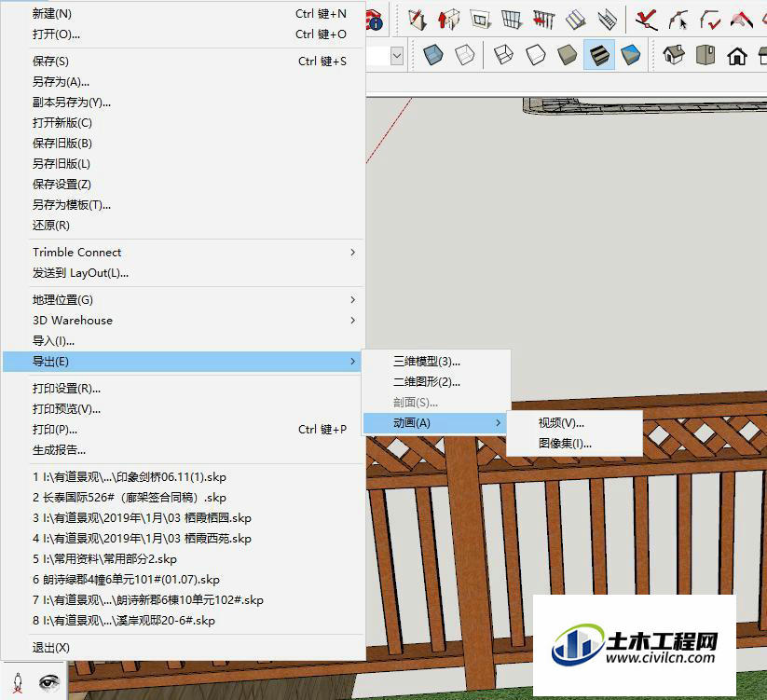Image resolution: width=767 pixels, height=700 pixels.
Task: Select 发送到 LayOut(L)... entry
Action: [184, 273]
